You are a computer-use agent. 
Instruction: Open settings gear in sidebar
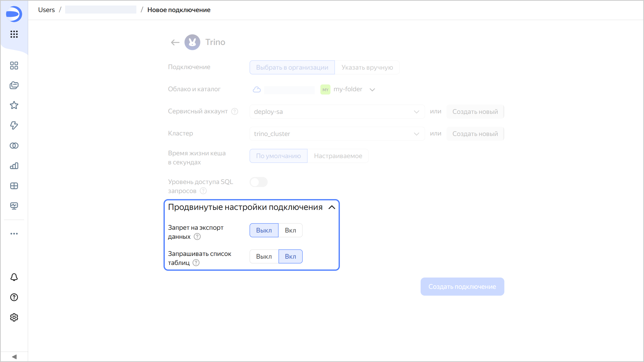tap(14, 317)
